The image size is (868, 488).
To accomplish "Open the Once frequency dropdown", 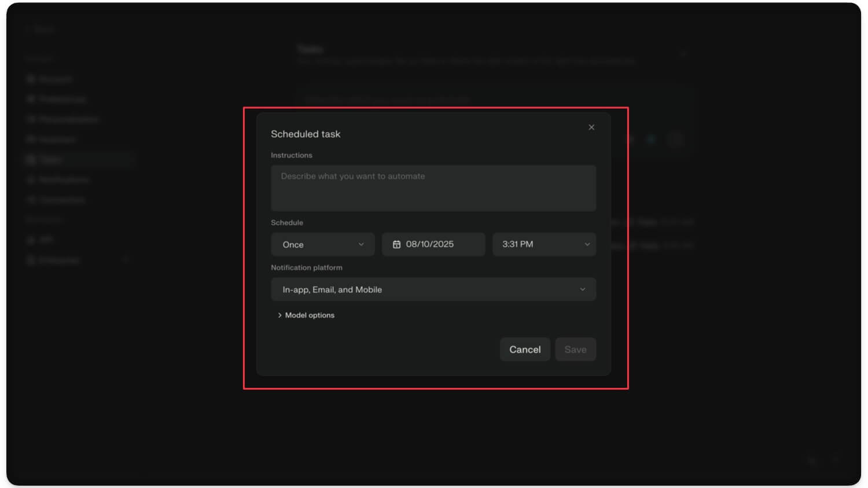I will click(322, 244).
